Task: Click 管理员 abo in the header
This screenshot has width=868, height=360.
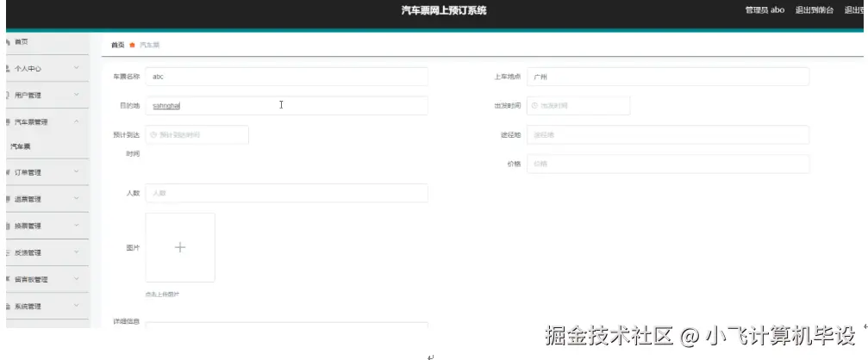Action: click(765, 10)
